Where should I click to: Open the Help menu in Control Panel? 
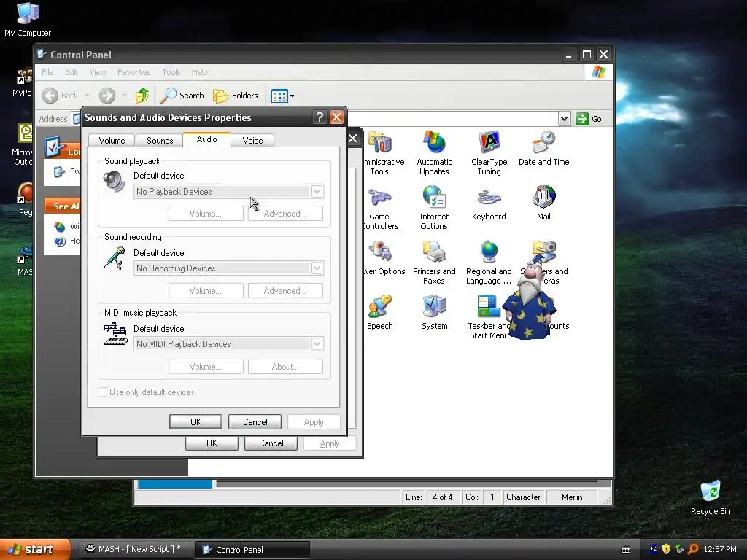pos(200,72)
